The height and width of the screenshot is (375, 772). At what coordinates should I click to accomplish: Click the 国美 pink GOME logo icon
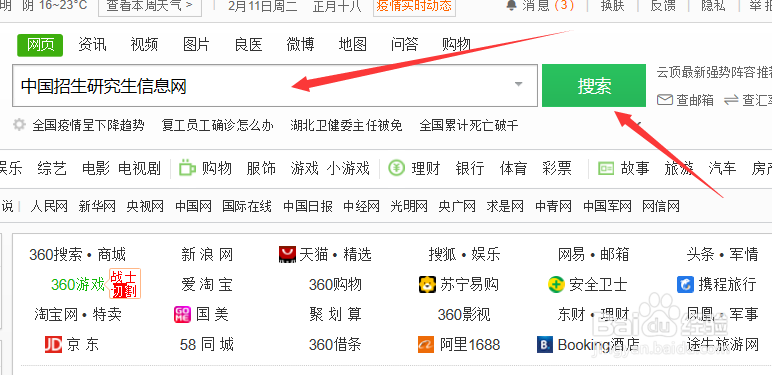coord(182,314)
